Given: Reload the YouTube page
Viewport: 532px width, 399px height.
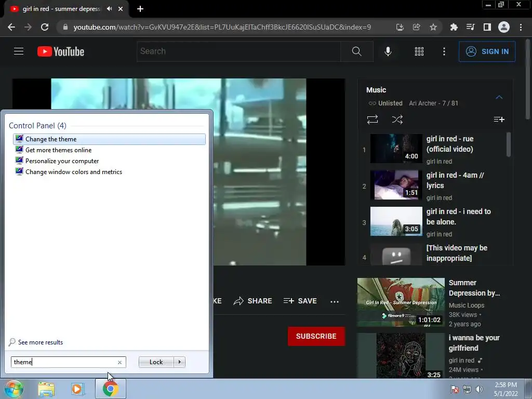Looking at the screenshot, I should 45,27.
